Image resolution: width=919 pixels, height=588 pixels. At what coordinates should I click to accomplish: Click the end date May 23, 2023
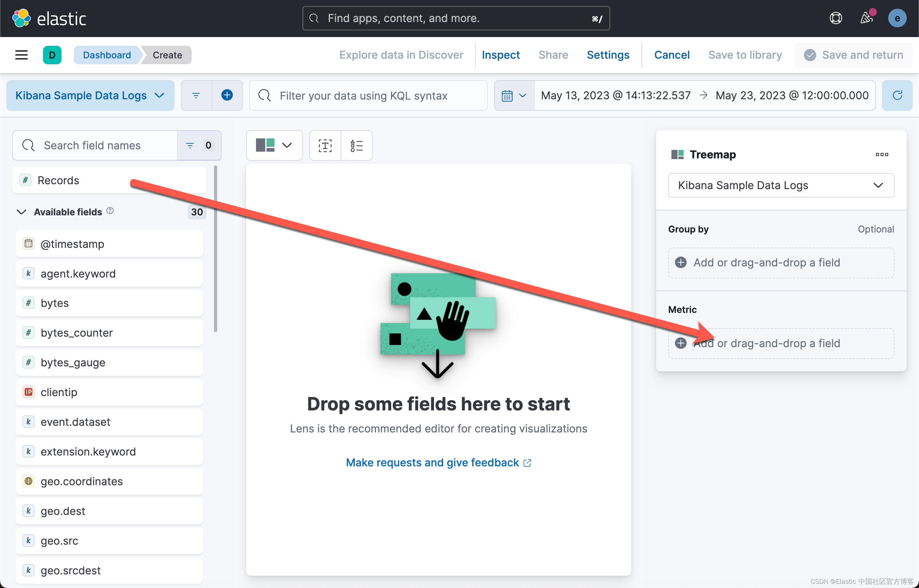tap(792, 95)
